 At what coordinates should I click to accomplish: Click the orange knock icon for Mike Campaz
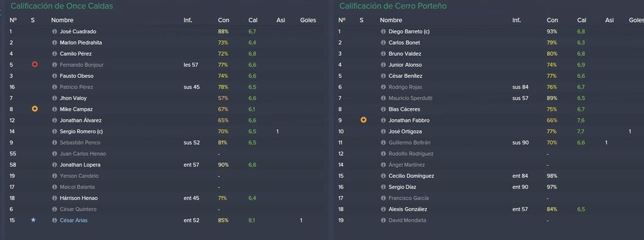35,109
